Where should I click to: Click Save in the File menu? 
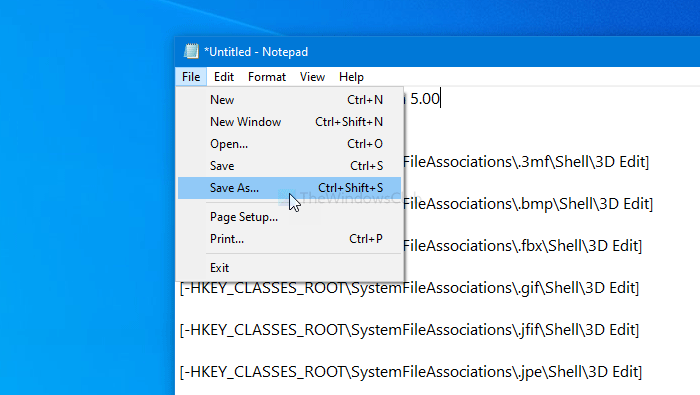pyautogui.click(x=289, y=166)
